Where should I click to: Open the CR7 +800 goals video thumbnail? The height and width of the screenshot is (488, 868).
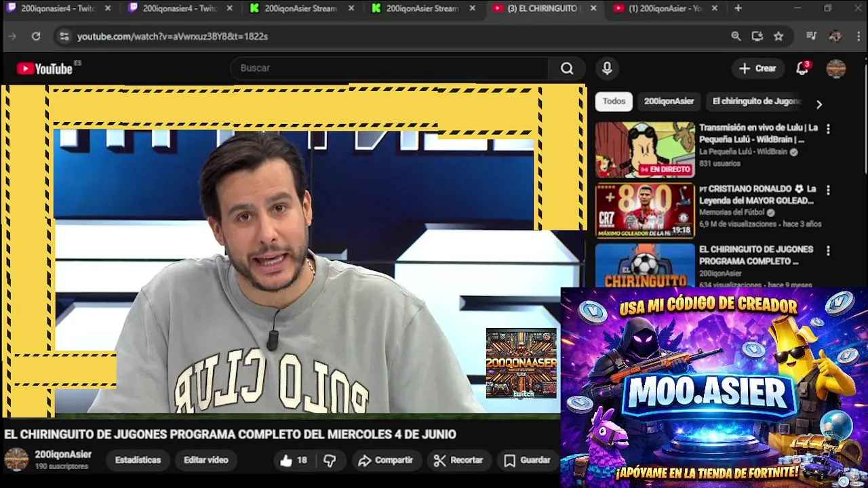click(x=645, y=211)
